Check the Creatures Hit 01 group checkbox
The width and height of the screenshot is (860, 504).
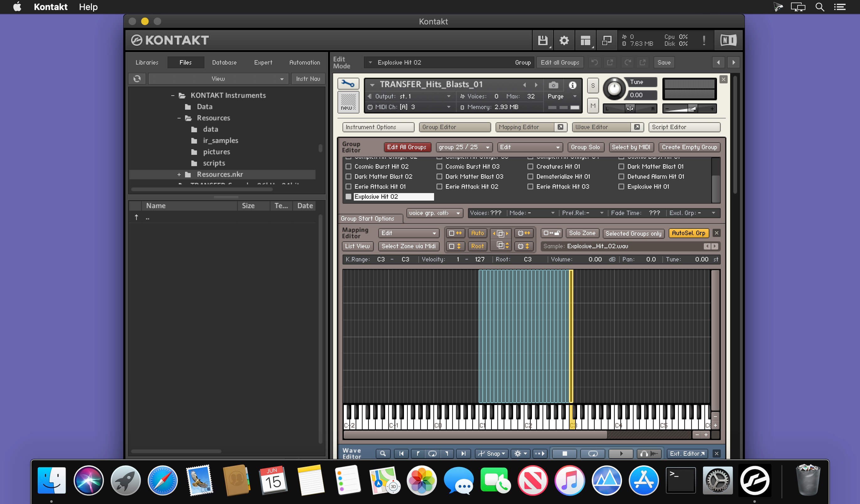(530, 166)
